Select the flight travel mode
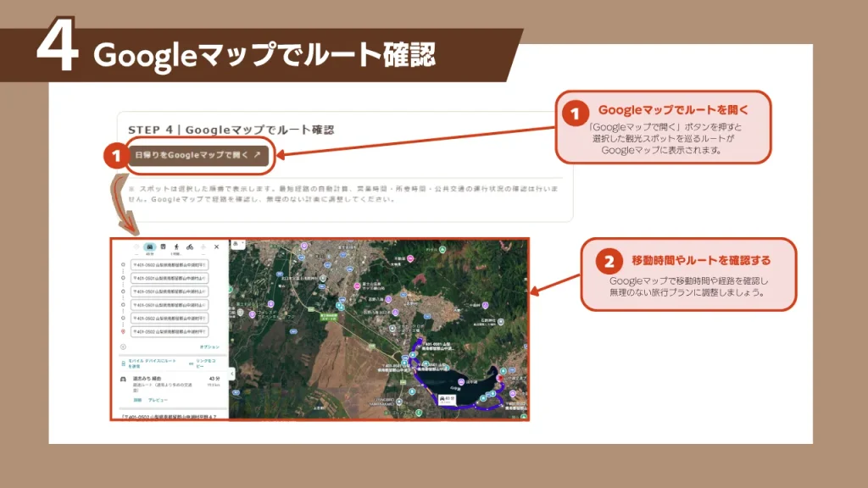 click(x=203, y=247)
